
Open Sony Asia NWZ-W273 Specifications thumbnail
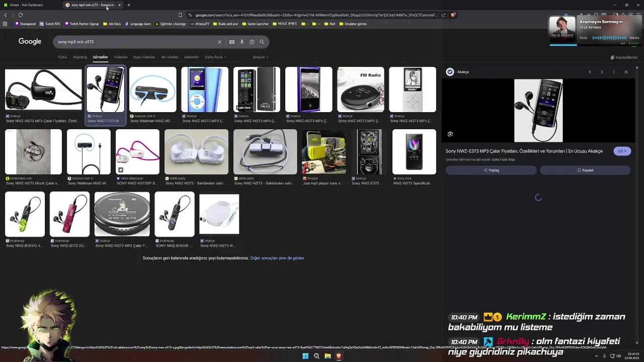click(x=414, y=152)
